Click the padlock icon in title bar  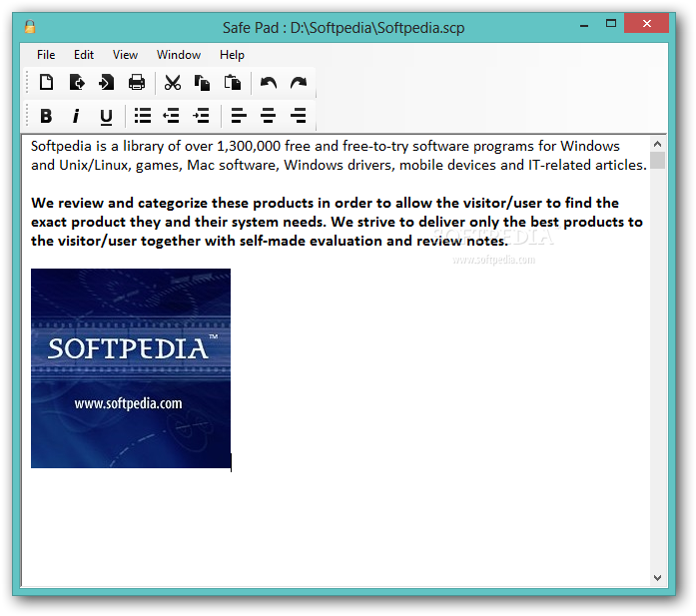(x=30, y=27)
